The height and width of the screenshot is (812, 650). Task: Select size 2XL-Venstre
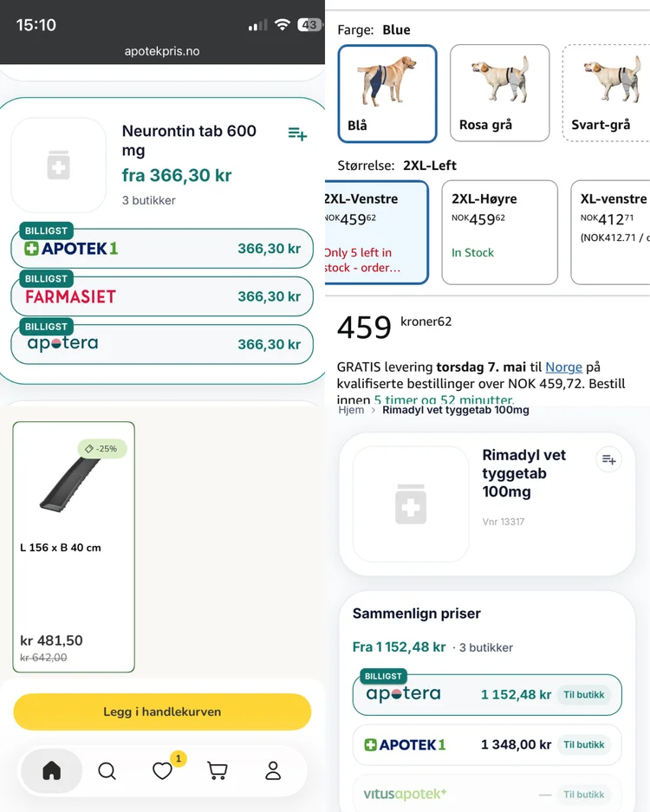pos(376,231)
